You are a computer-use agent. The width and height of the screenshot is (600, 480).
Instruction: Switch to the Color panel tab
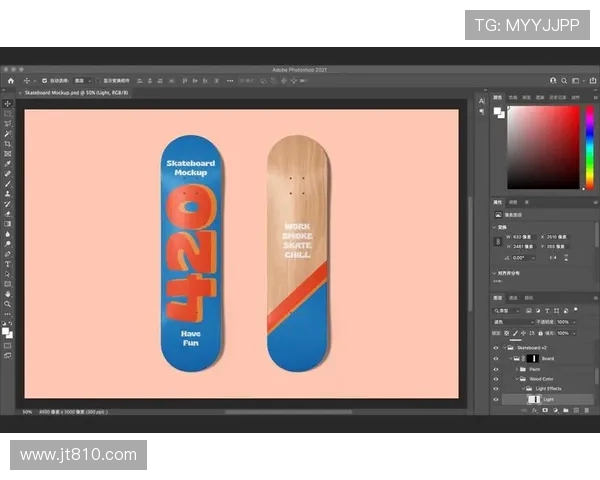point(499,98)
